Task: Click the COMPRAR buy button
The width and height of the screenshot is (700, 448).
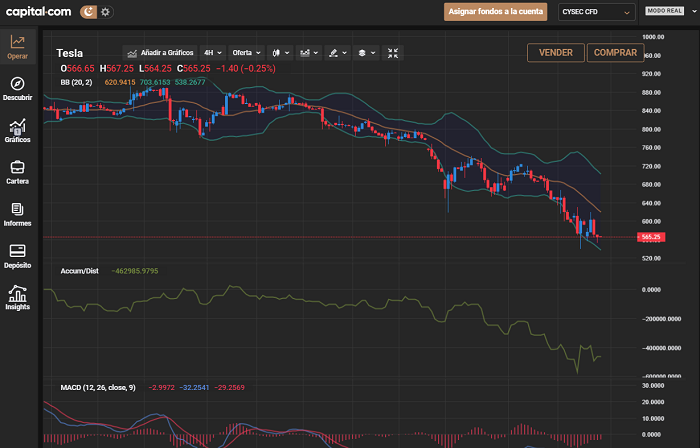Action: (x=615, y=53)
